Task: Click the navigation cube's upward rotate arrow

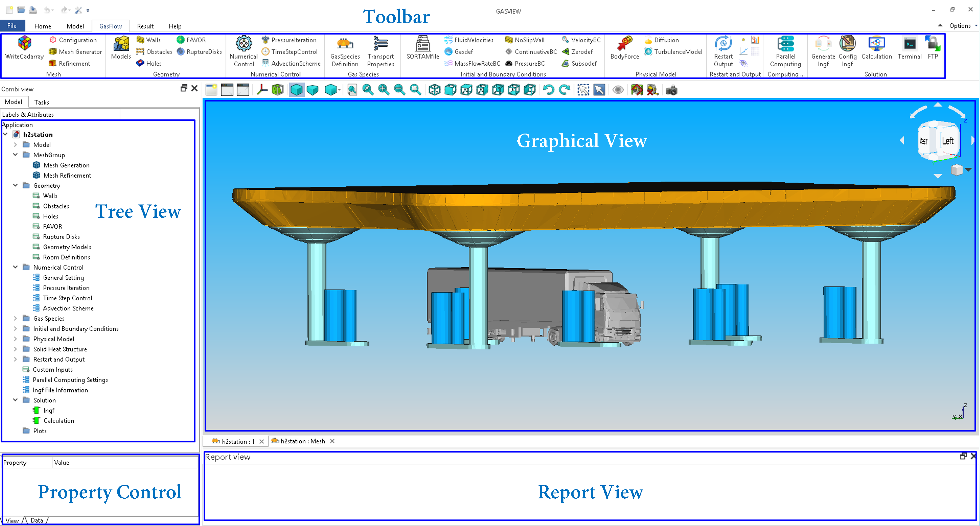Action: point(938,105)
